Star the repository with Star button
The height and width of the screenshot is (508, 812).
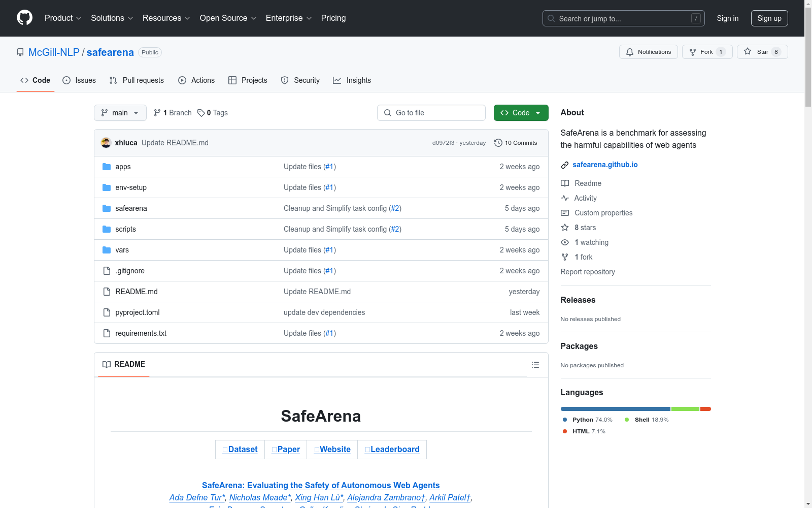(x=762, y=52)
